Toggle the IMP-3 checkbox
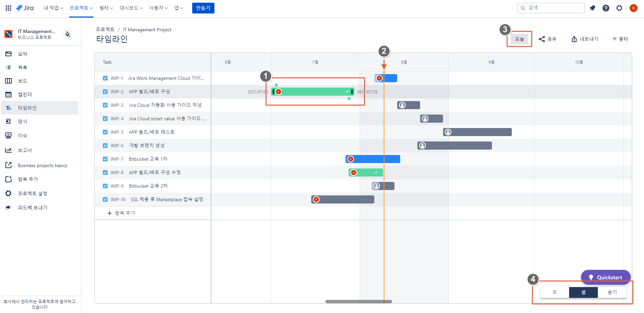This screenshot has width=644, height=313. [105, 105]
